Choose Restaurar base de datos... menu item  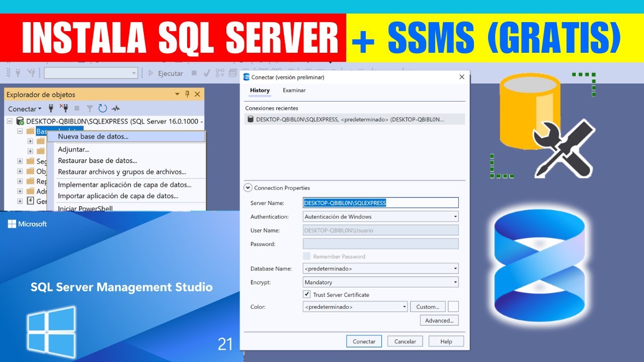click(126, 161)
